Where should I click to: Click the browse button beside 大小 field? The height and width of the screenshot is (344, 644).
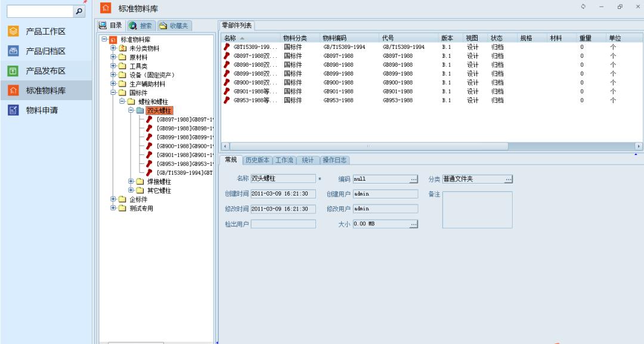pyautogui.click(x=414, y=224)
